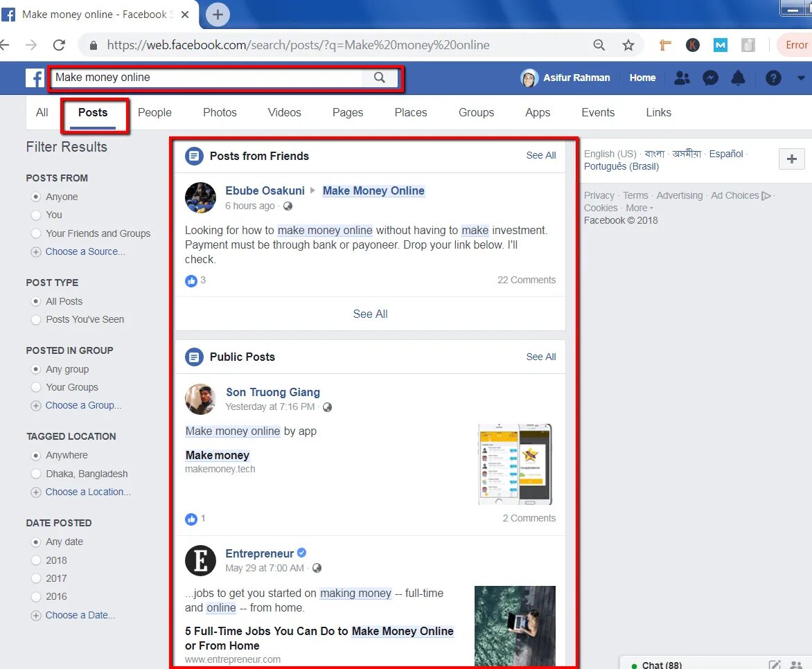812x669 pixels.
Task: Select the 2017 date filter
Action: pos(36,578)
